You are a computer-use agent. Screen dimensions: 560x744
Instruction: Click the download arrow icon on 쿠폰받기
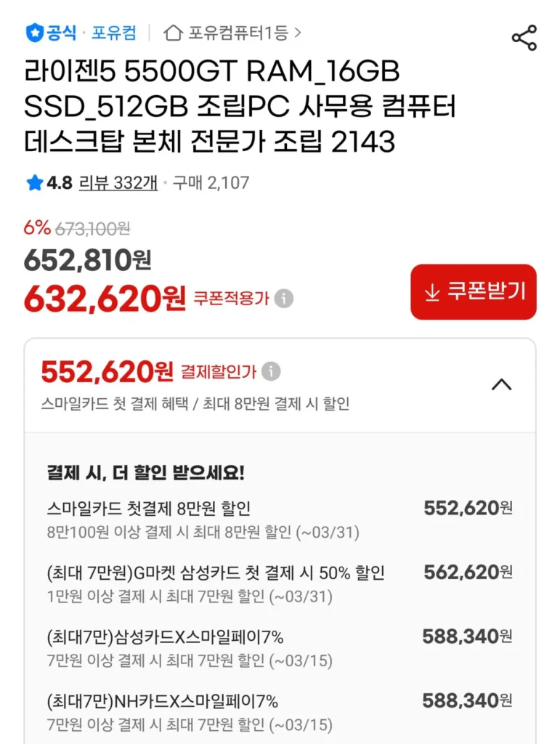(431, 293)
